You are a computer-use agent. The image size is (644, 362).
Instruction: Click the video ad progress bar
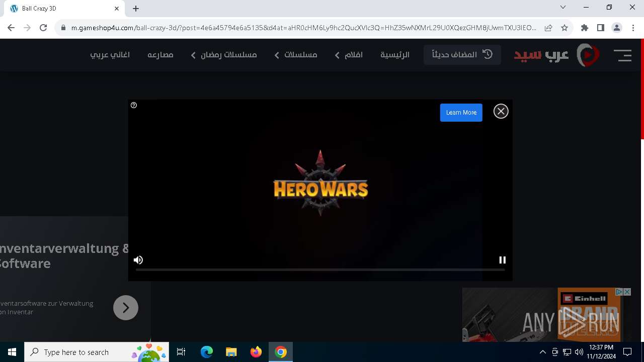320,270
